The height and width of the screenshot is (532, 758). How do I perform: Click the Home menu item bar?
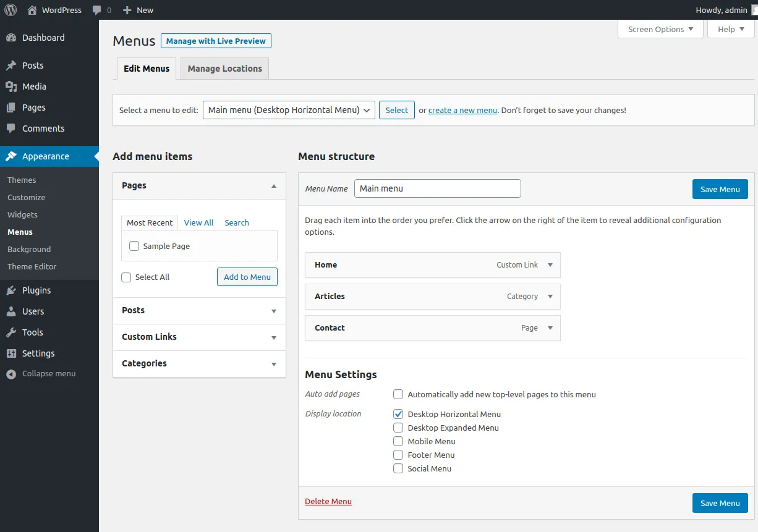433,265
